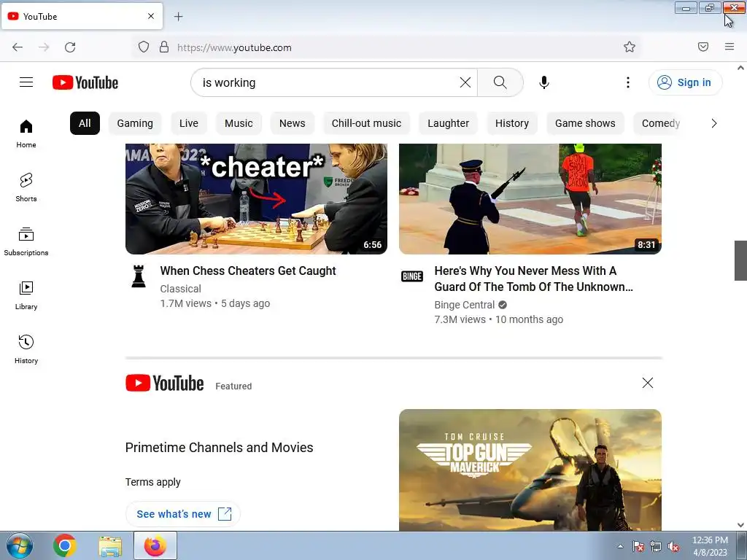747x560 pixels.
Task: Select the YouTube browser tab
Action: coord(82,16)
